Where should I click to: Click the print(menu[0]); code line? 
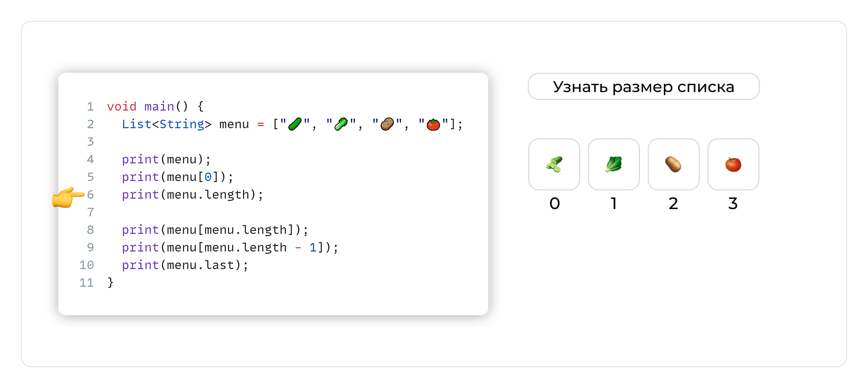tap(178, 177)
